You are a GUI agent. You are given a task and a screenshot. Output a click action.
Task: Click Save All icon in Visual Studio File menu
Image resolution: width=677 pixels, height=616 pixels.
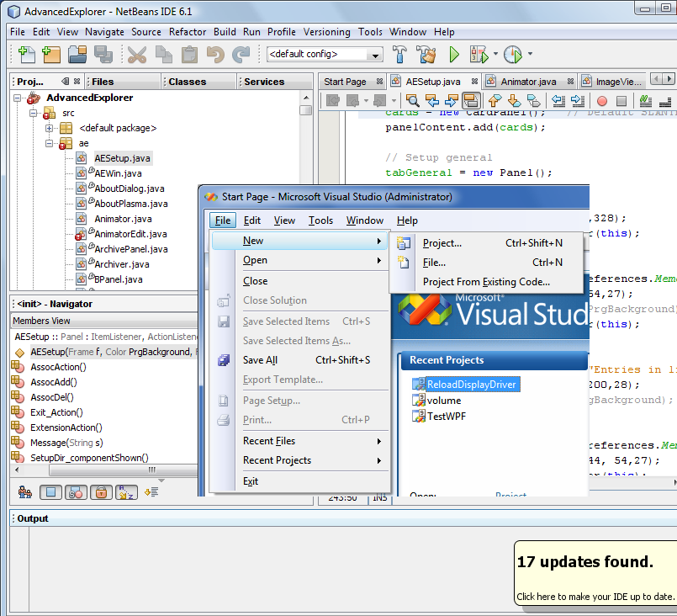point(224,360)
